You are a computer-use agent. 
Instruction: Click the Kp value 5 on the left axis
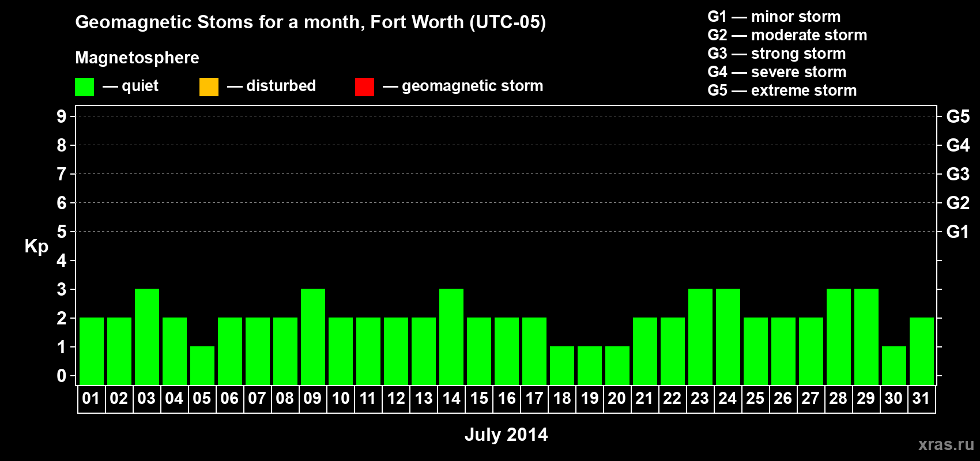62,232
